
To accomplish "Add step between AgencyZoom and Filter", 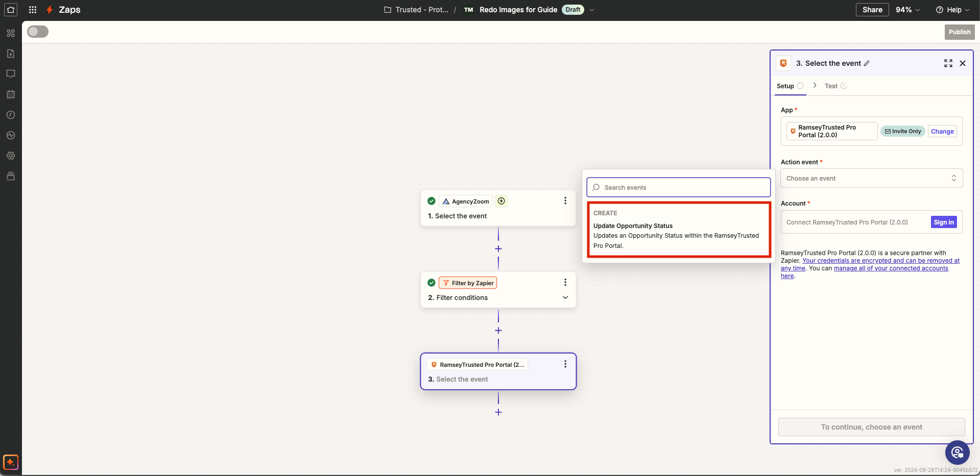I will (498, 249).
